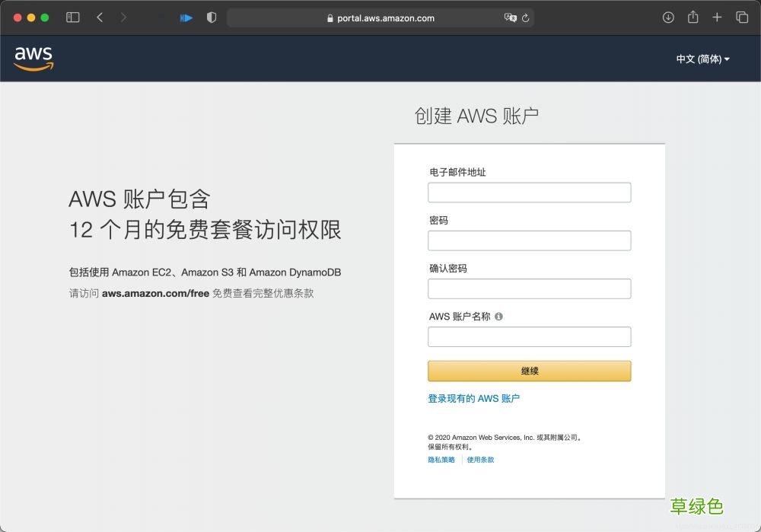
Task: Click the AWS logo
Action: (x=32, y=57)
